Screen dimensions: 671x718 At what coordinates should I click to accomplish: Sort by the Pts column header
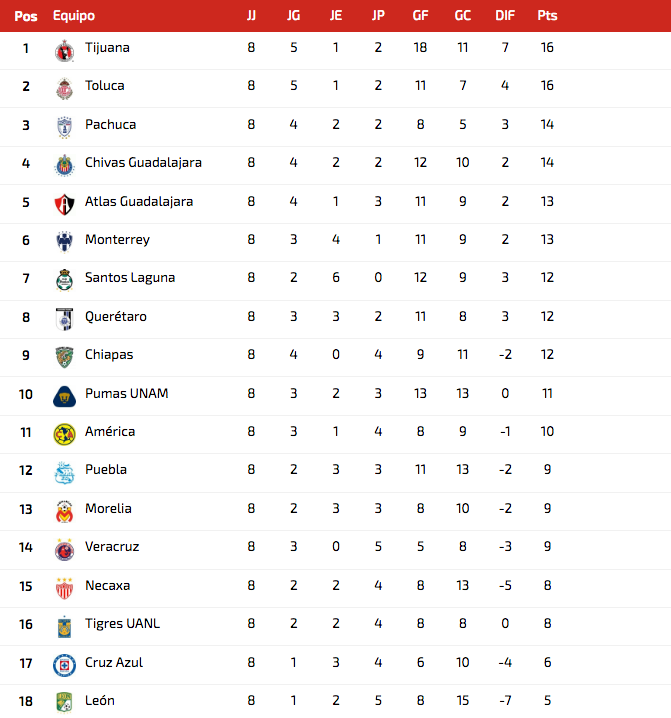click(x=547, y=16)
